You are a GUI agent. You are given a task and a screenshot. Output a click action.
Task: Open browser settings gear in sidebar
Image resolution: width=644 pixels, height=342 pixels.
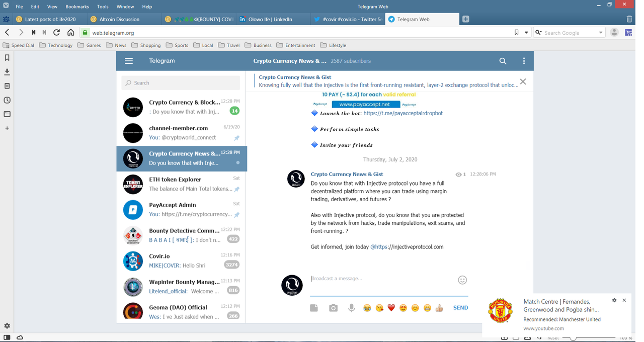[7, 326]
